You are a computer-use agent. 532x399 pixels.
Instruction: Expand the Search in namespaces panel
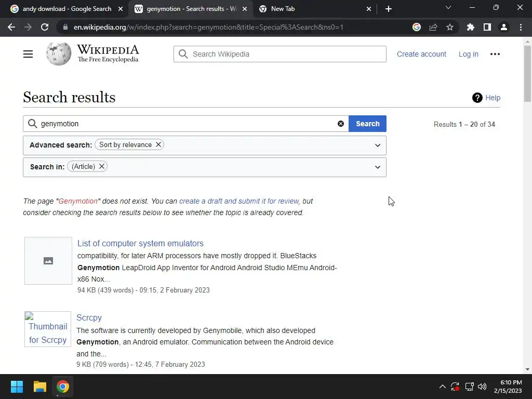click(x=377, y=167)
